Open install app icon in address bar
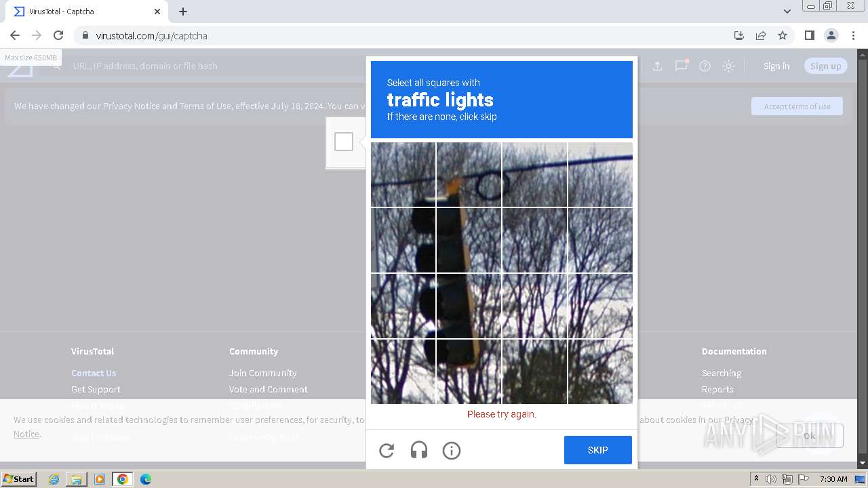 coord(739,35)
